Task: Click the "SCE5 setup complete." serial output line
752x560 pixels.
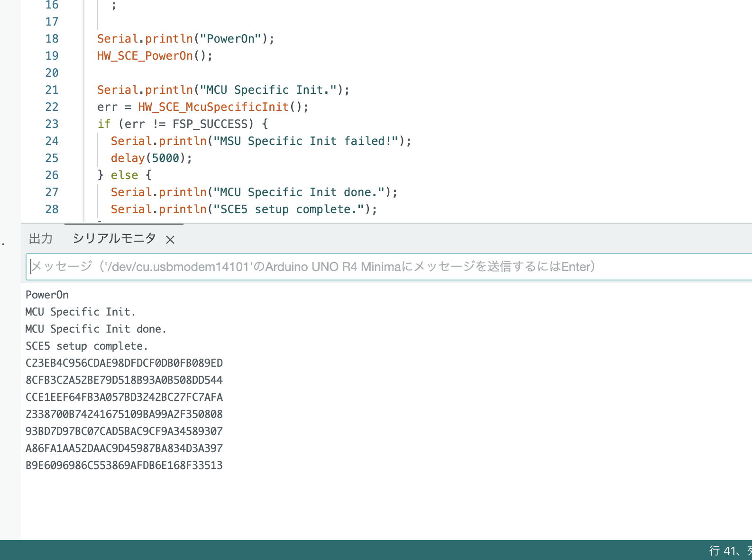Action: pos(87,346)
